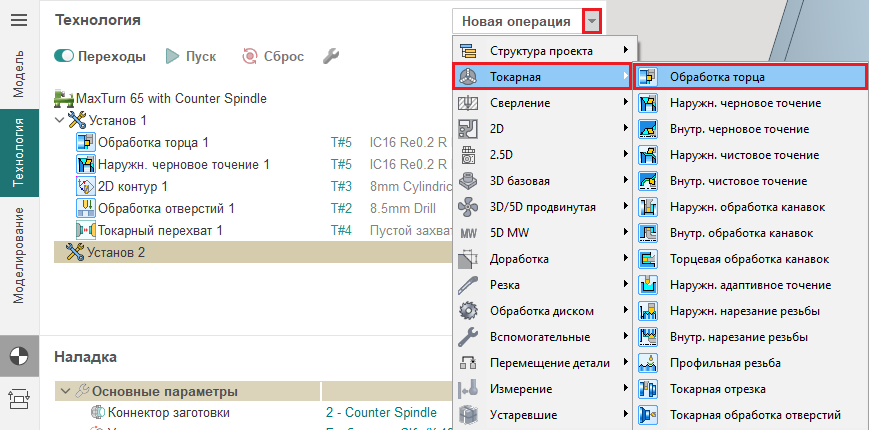Choose Наружн. черновое точение operation
Viewport: 869px width, 430px height.
point(745,103)
